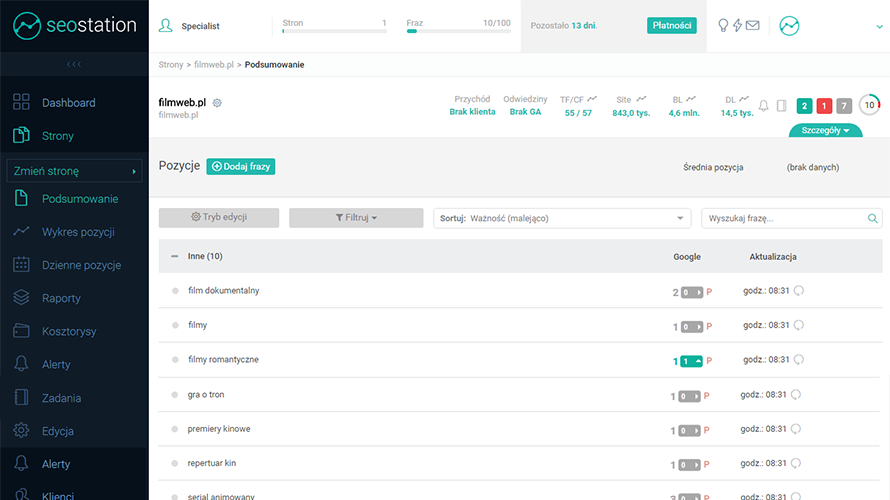This screenshot has height=500, width=890.
Task: Click the refresh icon for premiery kinowe row
Action: [x=796, y=429]
